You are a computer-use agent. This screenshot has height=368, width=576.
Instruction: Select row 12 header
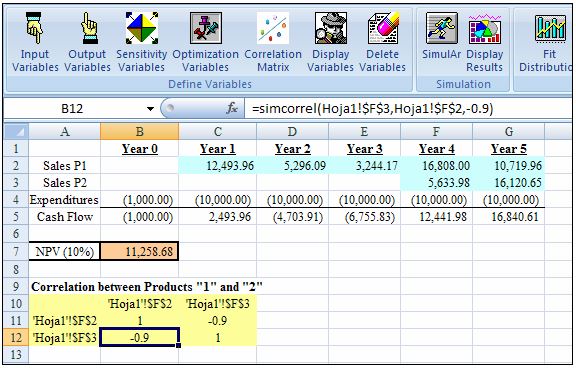pyautogui.click(x=16, y=337)
